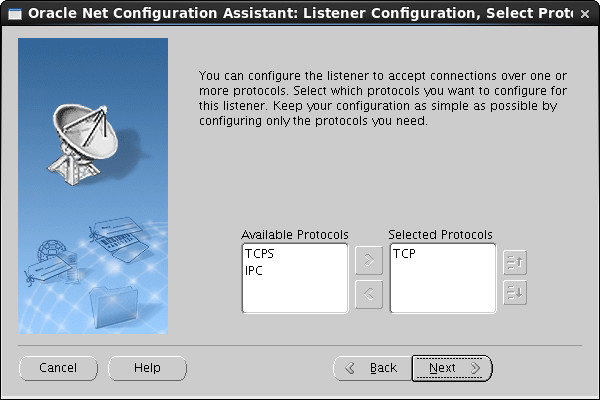Screen dimensions: 600x400
Task: Click empty area of Selected Protocols list box
Action: [x=443, y=287]
